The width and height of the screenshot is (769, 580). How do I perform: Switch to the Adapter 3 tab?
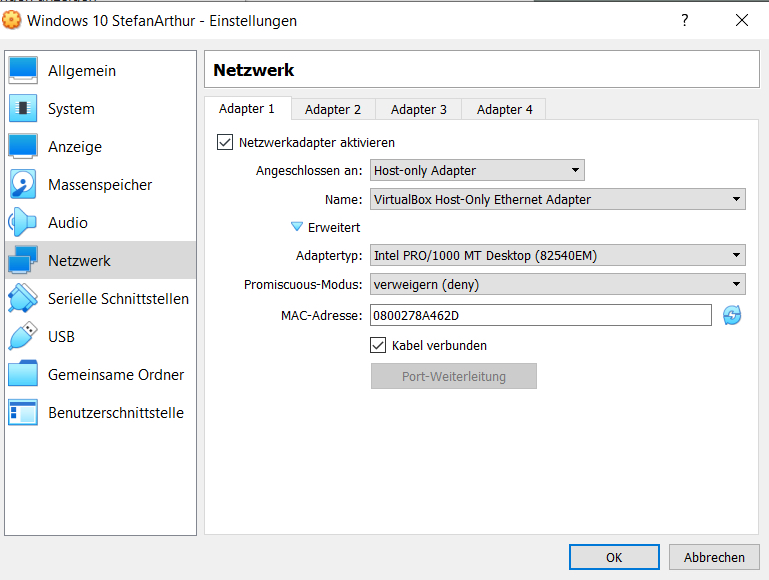(419, 109)
